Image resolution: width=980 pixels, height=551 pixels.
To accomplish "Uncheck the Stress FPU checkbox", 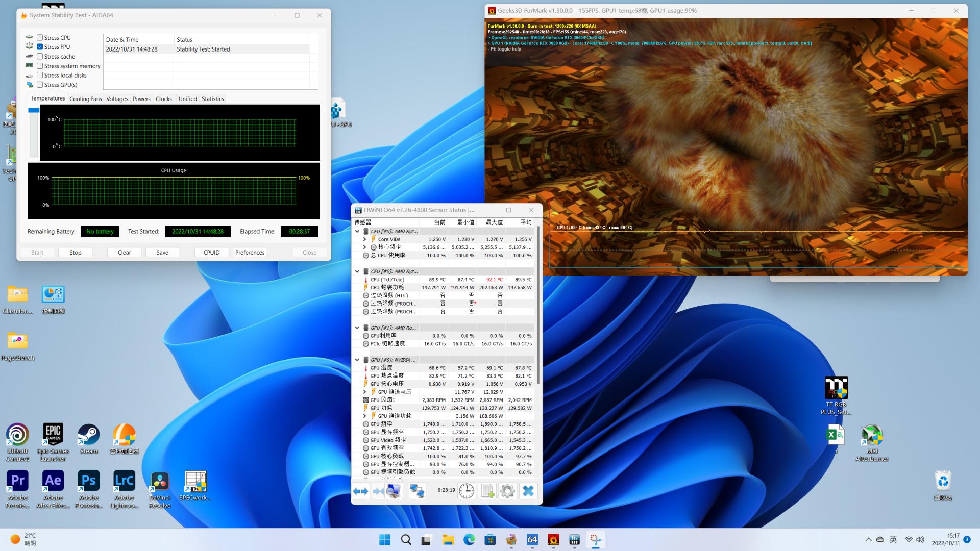I will point(40,47).
